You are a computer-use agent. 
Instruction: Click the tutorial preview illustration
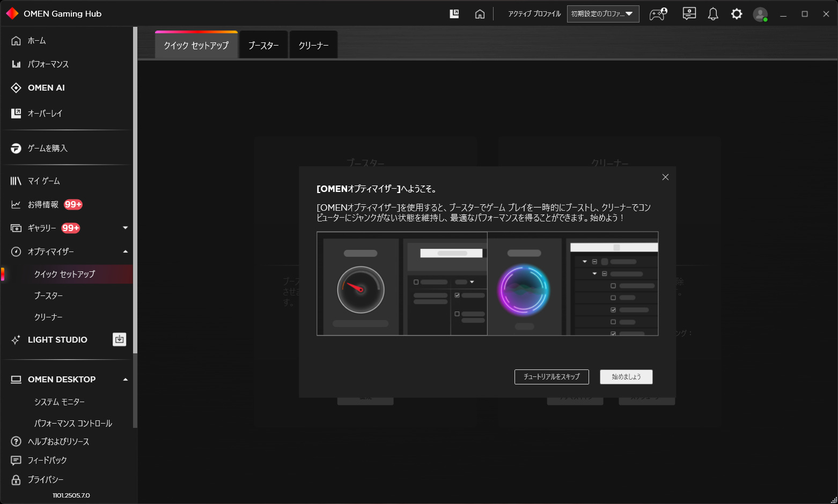(488, 284)
